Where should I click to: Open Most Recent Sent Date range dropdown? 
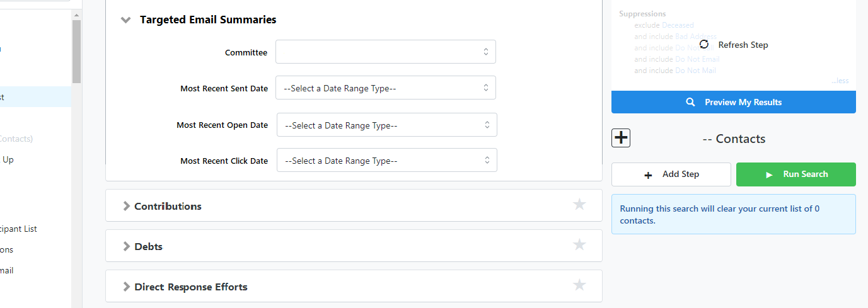[386, 88]
